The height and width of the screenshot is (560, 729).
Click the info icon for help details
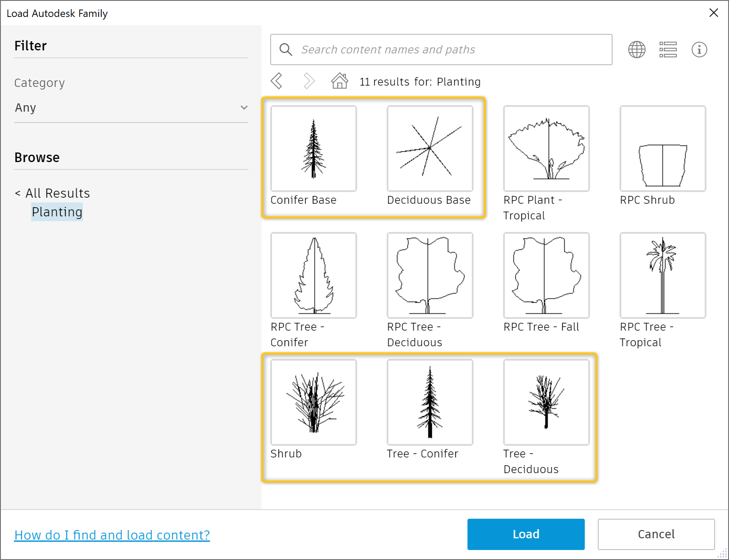point(699,49)
